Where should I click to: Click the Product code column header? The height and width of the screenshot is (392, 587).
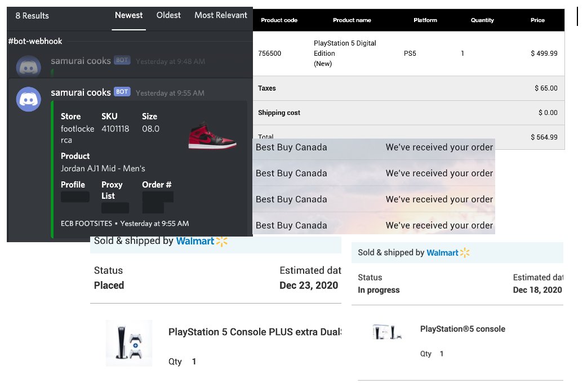279,20
